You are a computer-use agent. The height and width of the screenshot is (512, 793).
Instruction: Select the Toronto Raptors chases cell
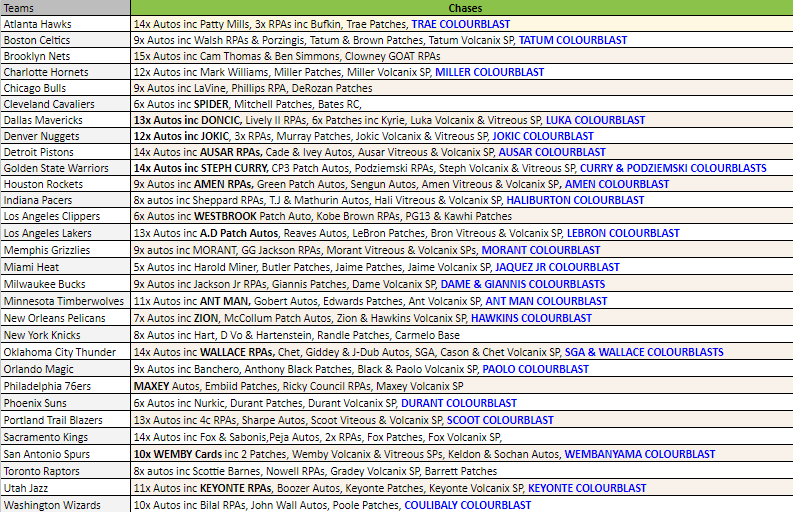(x=461, y=471)
